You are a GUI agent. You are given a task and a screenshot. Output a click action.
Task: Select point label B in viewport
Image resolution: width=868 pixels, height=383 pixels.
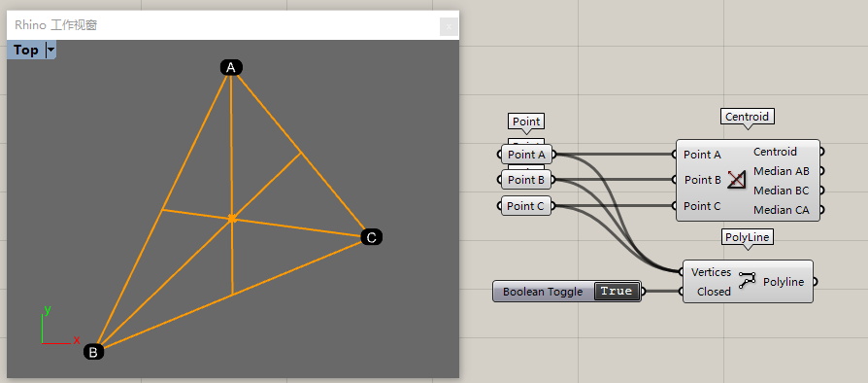(x=93, y=351)
